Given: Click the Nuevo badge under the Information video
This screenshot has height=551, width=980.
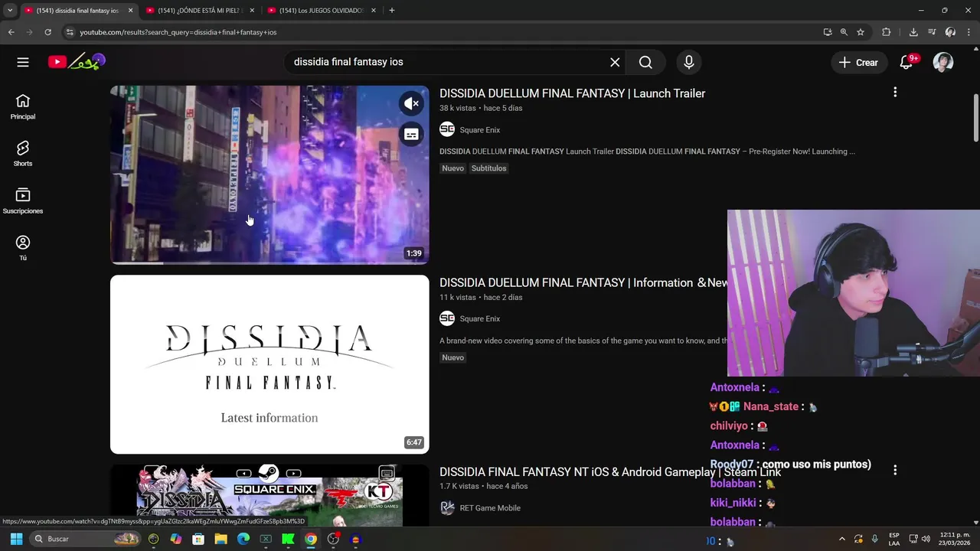Looking at the screenshot, I should click(452, 357).
